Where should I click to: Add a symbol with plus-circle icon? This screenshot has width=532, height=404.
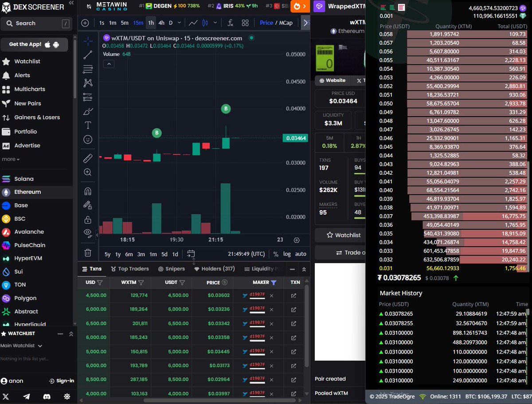pyautogui.click(x=85, y=23)
